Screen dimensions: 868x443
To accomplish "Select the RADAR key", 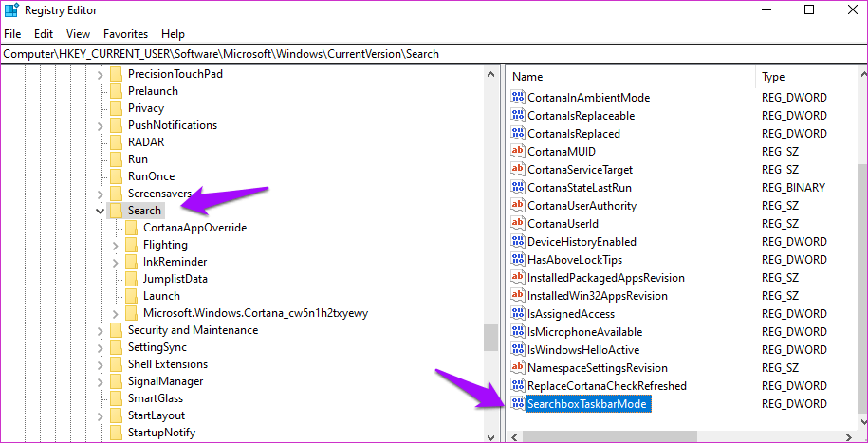I will click(146, 142).
